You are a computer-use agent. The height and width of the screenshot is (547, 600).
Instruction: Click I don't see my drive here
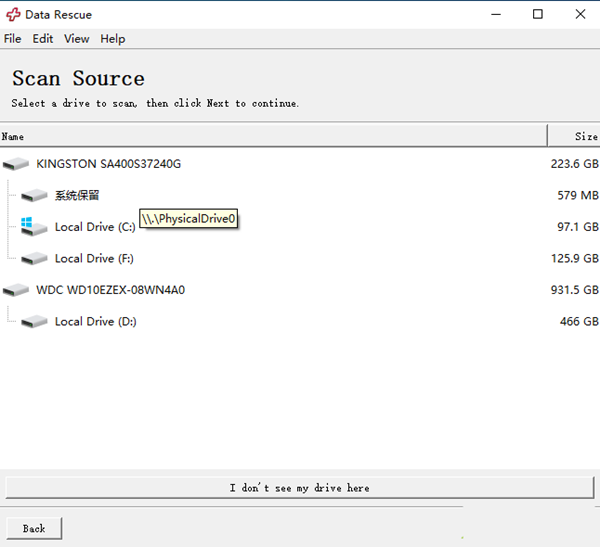click(x=300, y=488)
